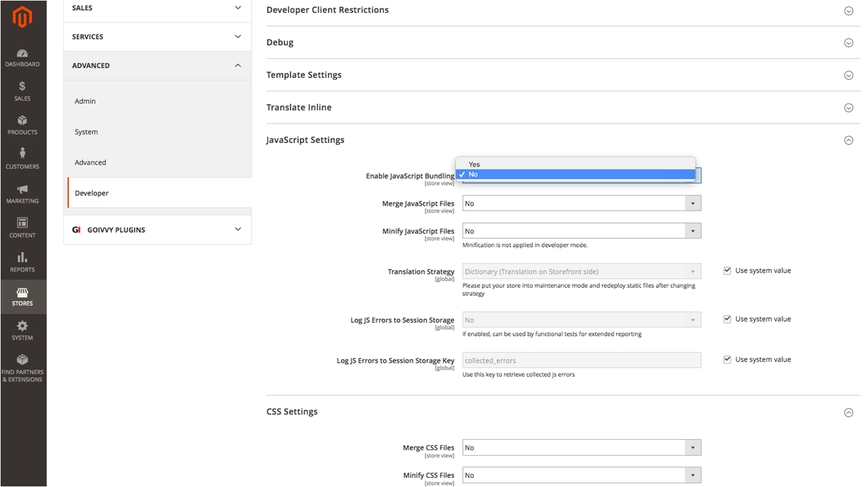Open the Merge JavaScript Files dropdown
Viewport: 868px width, 487px height.
click(x=581, y=204)
